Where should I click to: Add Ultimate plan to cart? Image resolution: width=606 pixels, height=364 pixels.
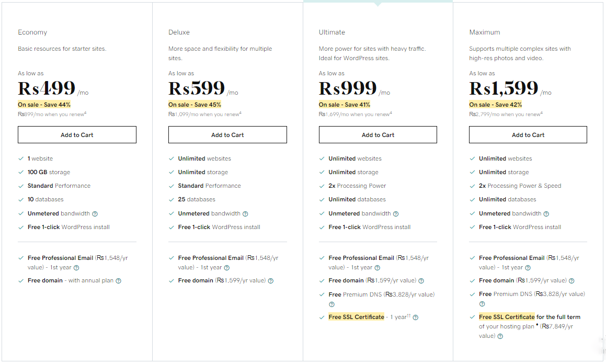click(378, 135)
